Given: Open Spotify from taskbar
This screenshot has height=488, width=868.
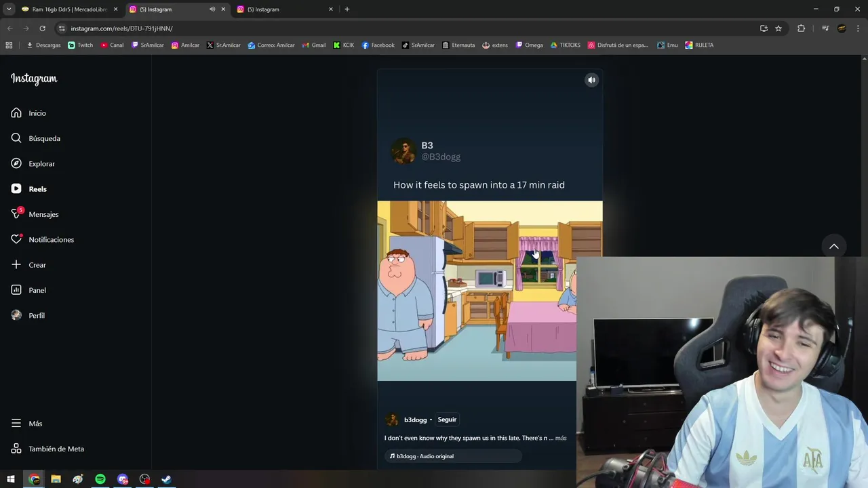Looking at the screenshot, I should 100,479.
